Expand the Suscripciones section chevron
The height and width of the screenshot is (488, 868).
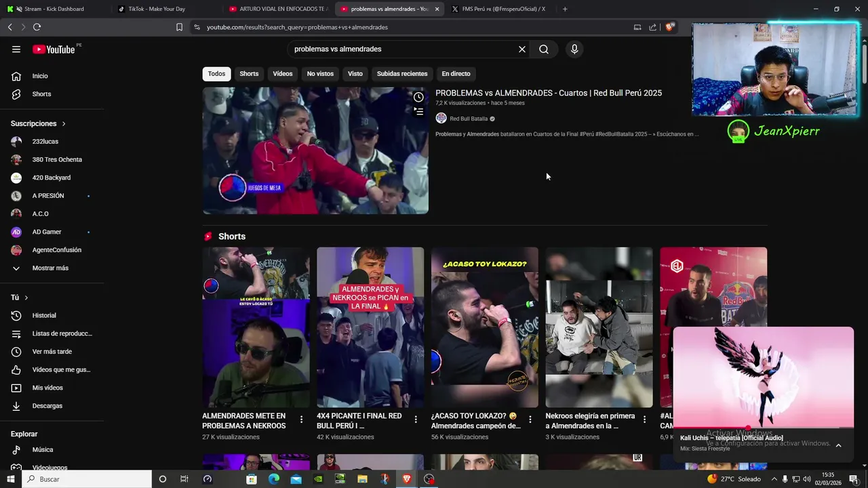tap(64, 124)
